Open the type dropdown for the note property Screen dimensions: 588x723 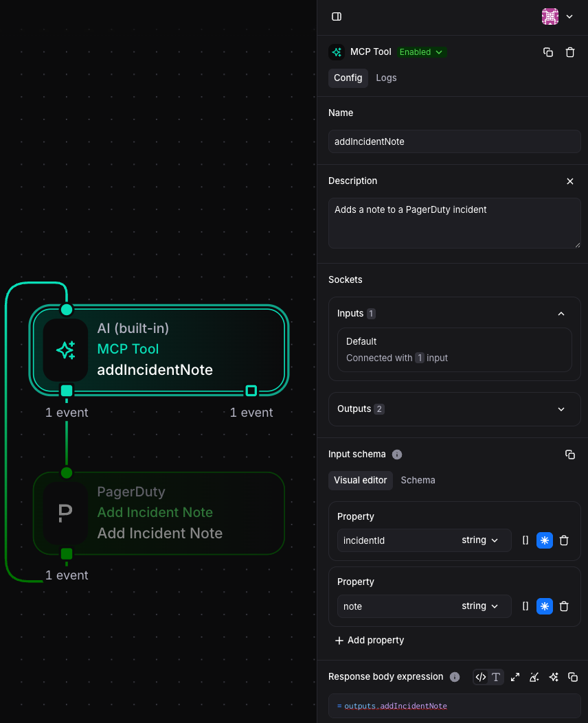point(481,606)
